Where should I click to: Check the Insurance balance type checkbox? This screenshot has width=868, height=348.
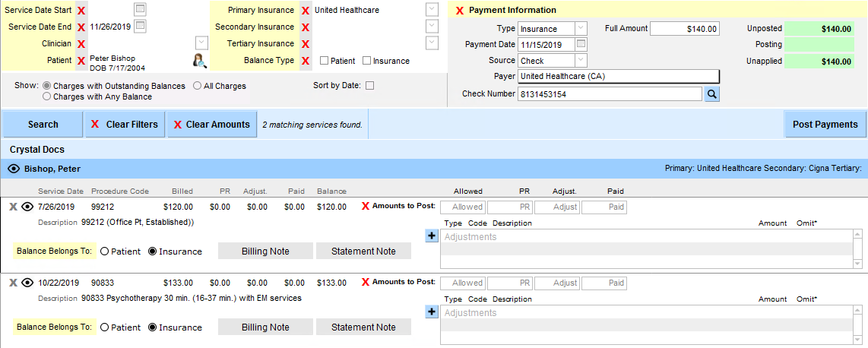click(367, 61)
